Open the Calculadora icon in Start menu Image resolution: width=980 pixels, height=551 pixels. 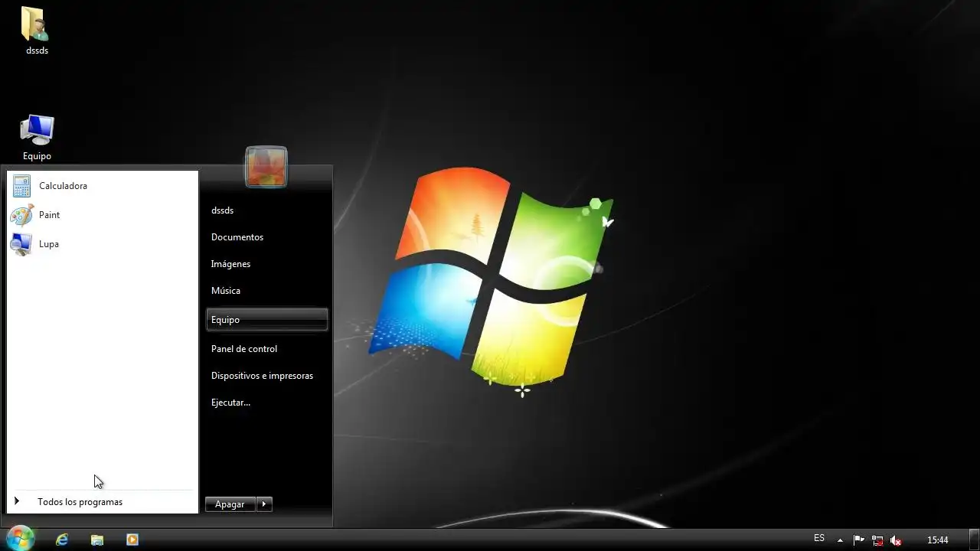pos(21,186)
